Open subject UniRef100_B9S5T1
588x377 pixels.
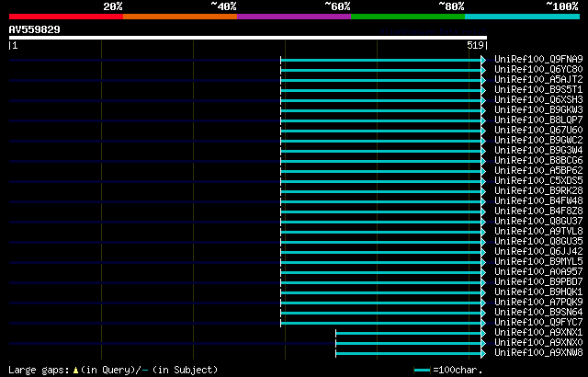(538, 90)
